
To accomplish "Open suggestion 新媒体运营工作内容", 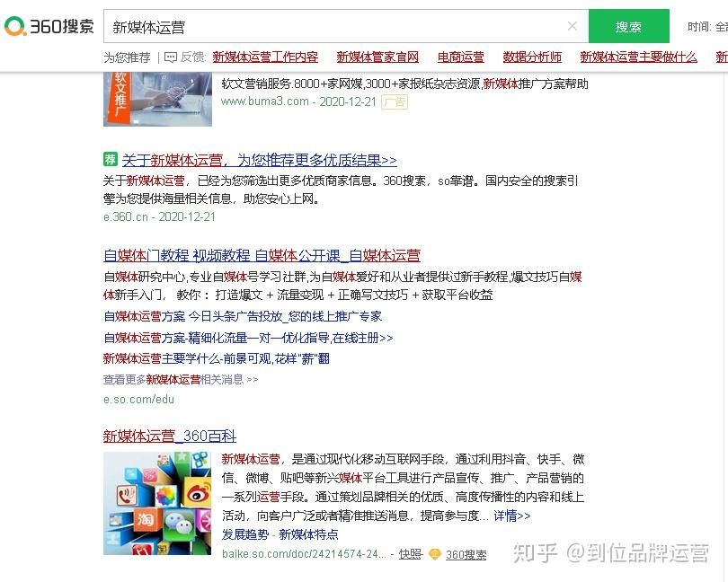I will tap(265, 57).
